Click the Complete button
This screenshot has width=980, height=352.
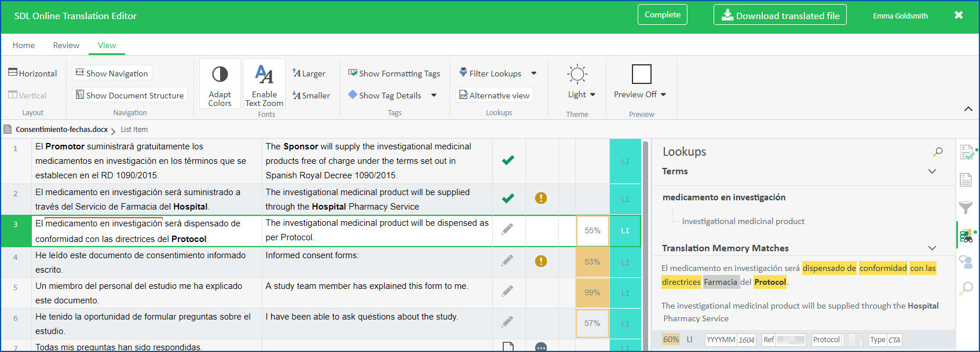click(x=662, y=15)
